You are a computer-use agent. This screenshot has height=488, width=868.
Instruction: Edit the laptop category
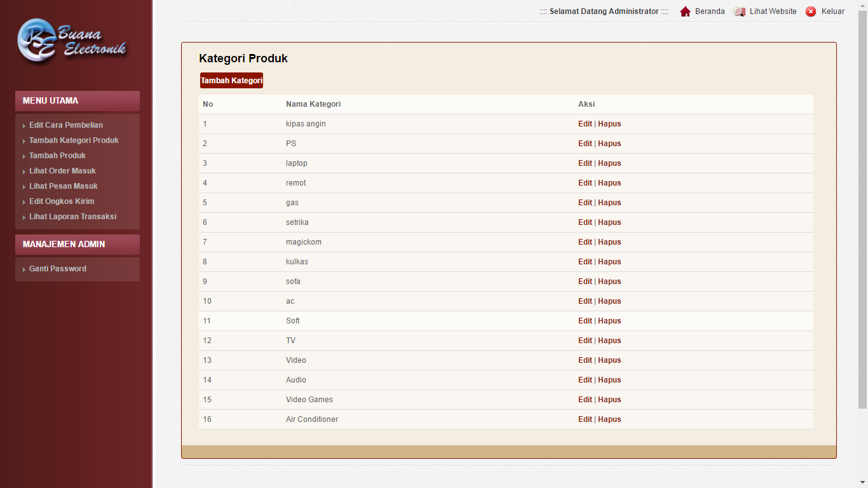click(x=585, y=163)
